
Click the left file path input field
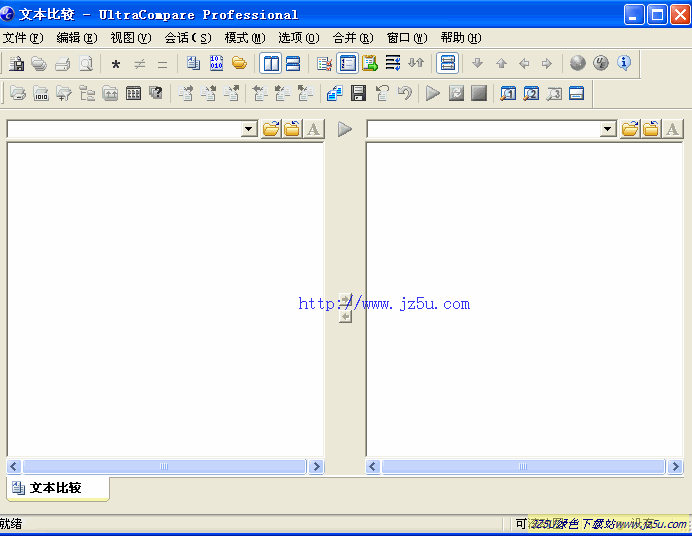(124, 129)
